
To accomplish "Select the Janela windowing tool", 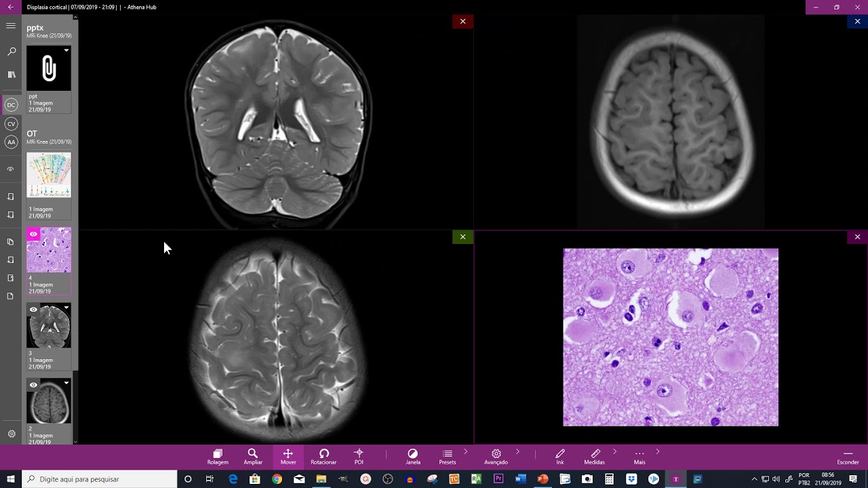I will pyautogui.click(x=412, y=457).
